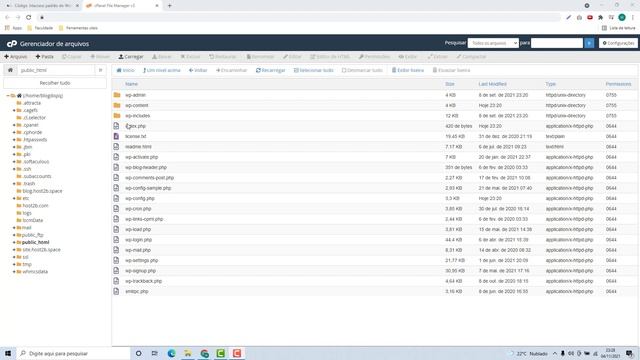The height and width of the screenshot is (360, 640).
Task: Open the search scope dropdown Todos os arquivos
Action: point(493,43)
